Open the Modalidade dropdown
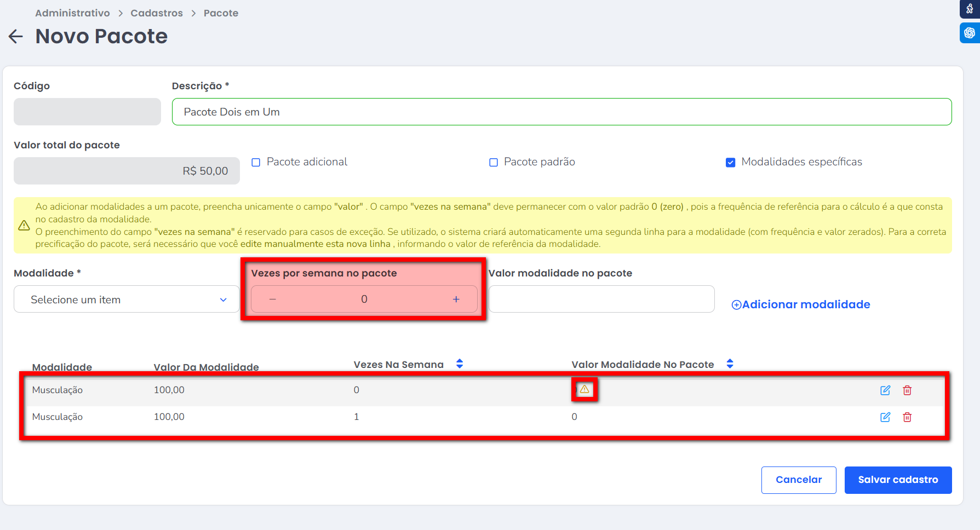This screenshot has width=980, height=530. tap(127, 299)
